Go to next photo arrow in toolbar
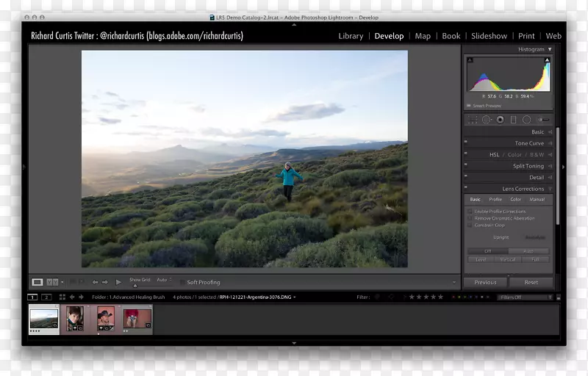588x376 pixels. click(x=105, y=282)
